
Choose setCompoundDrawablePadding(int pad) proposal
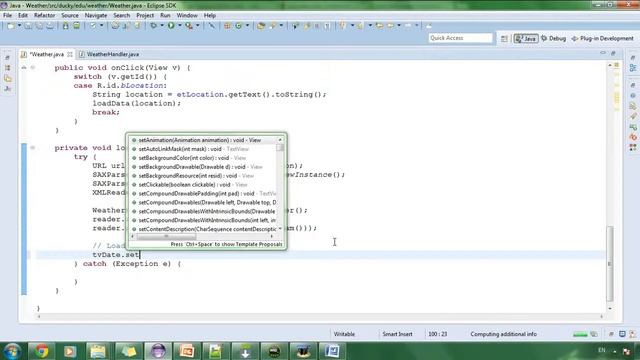tap(203, 193)
